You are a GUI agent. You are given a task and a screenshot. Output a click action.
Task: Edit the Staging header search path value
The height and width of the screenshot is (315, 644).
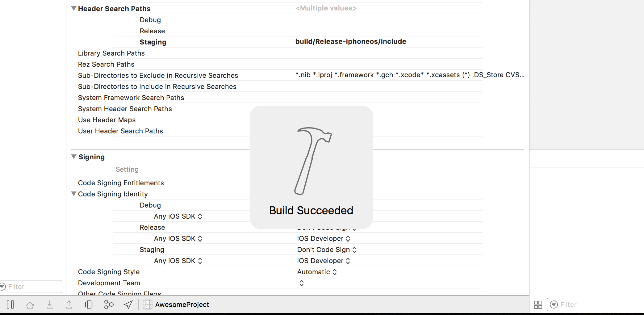[x=350, y=41]
